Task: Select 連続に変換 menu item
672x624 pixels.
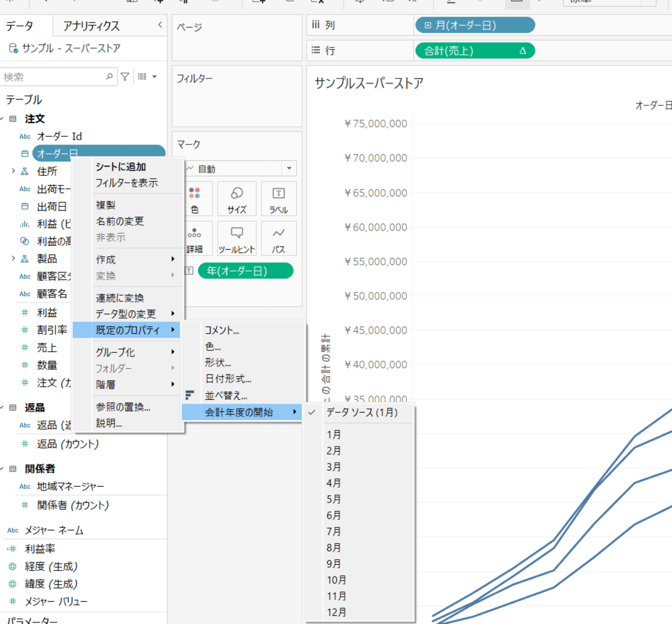Action: click(128, 298)
